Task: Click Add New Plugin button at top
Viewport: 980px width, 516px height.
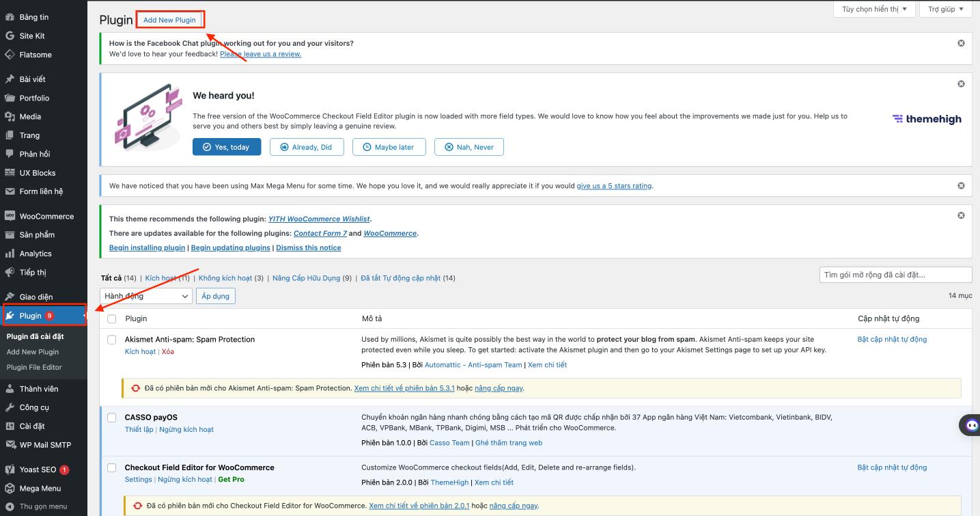Action: pos(169,20)
